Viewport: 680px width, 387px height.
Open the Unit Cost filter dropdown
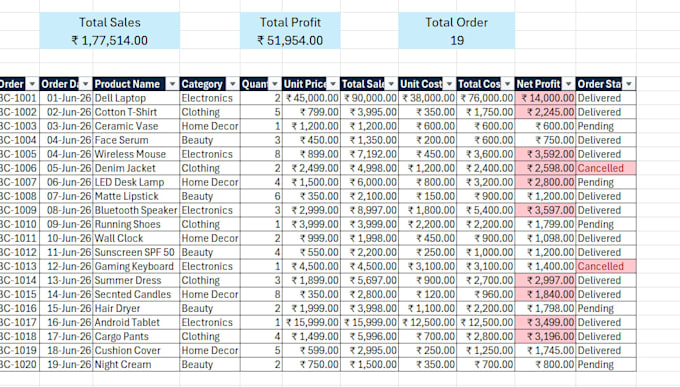(x=449, y=84)
